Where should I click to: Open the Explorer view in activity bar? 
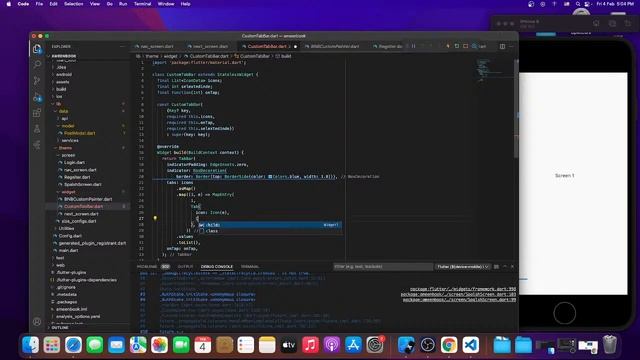[37, 49]
